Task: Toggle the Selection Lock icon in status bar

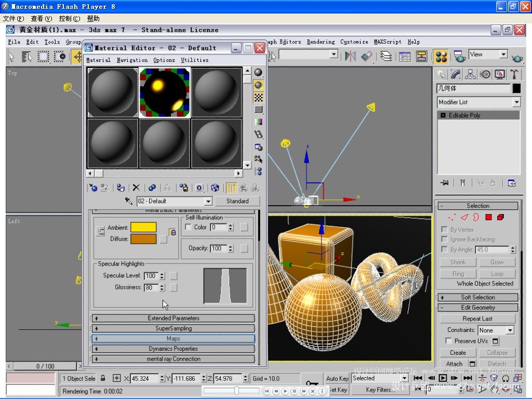Action: [x=103, y=378]
